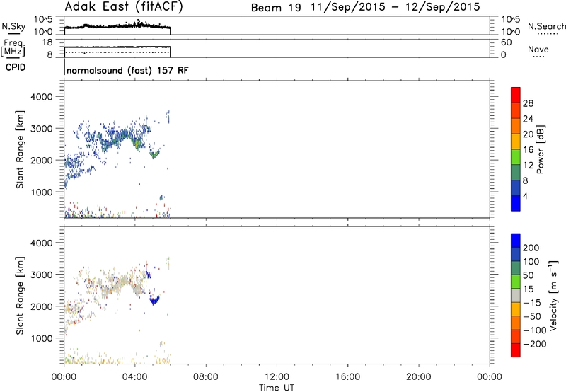Click the 4000 tick label on power panel
566x392 pixels.
pyautogui.click(x=42, y=97)
